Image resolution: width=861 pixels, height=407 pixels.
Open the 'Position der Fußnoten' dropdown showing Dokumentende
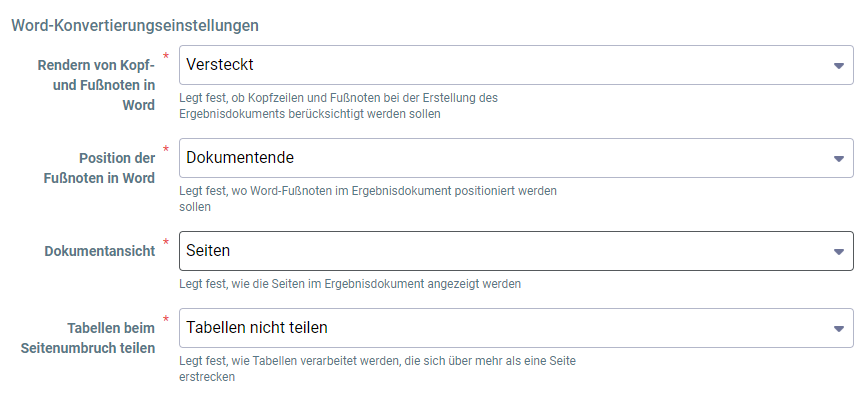516,158
